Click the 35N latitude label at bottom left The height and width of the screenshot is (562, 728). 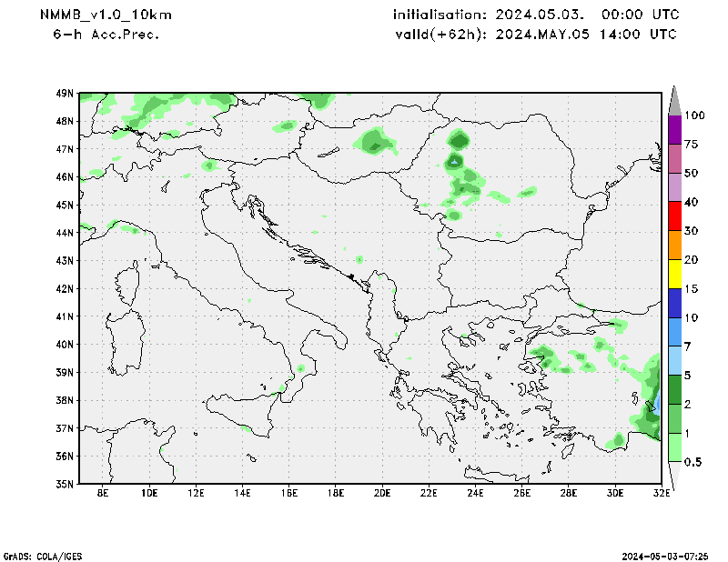pyautogui.click(x=65, y=484)
